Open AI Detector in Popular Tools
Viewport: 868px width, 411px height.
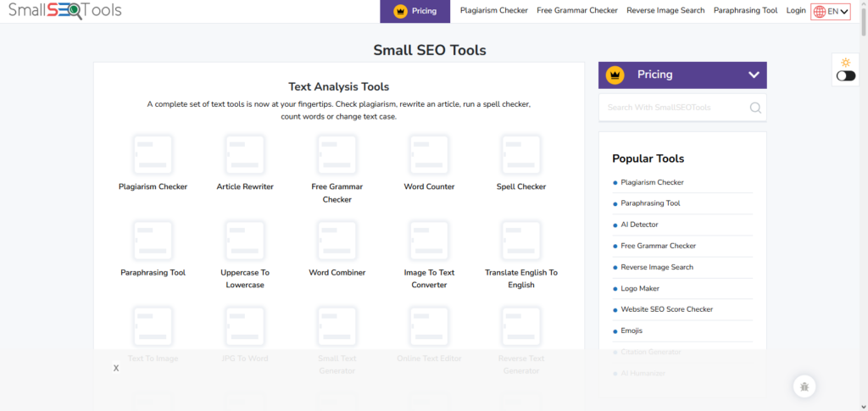(x=639, y=225)
